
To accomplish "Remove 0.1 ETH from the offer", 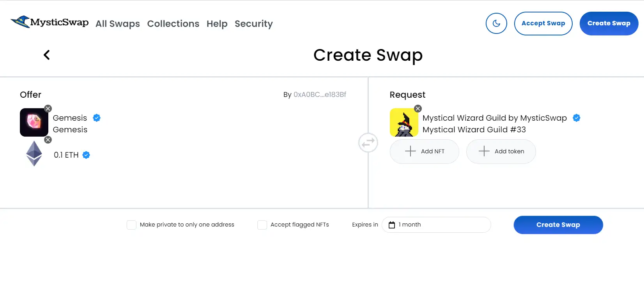I will (x=48, y=140).
